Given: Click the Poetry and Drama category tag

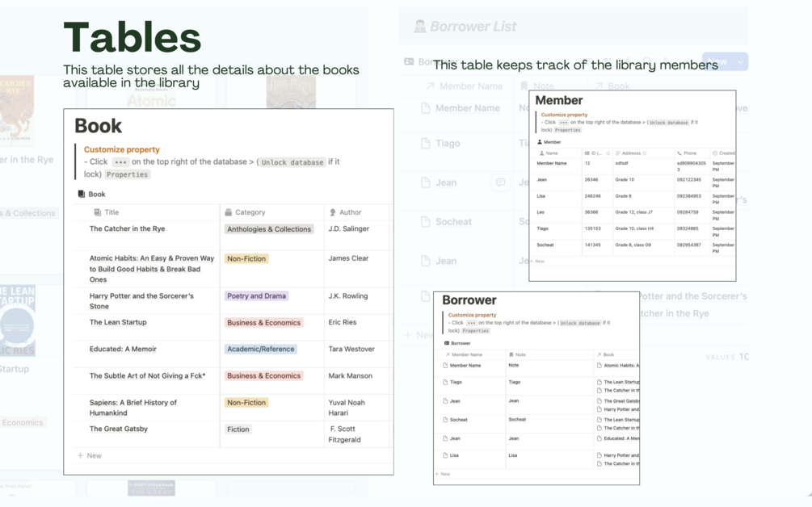Looking at the screenshot, I should click(256, 296).
